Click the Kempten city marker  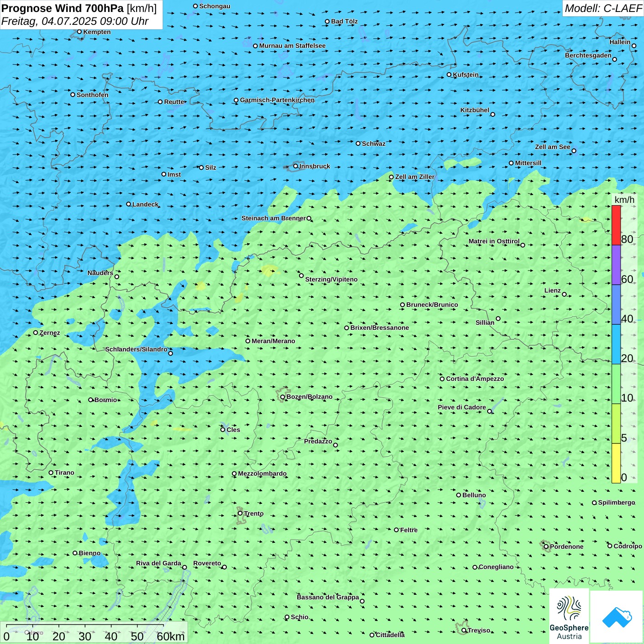point(80,32)
